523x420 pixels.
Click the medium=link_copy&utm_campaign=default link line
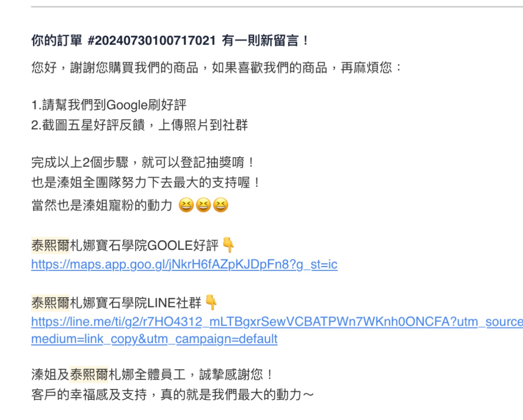tap(154, 339)
